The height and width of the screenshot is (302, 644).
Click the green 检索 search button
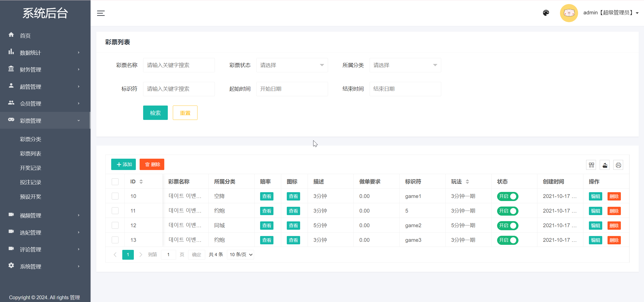tap(155, 113)
